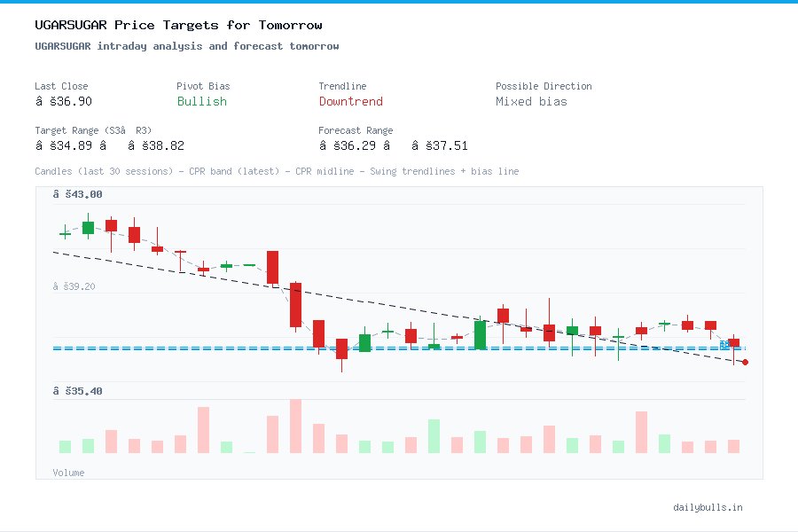Select the green Bullish pivot bias label
This screenshot has width=798, height=532.
point(201,102)
